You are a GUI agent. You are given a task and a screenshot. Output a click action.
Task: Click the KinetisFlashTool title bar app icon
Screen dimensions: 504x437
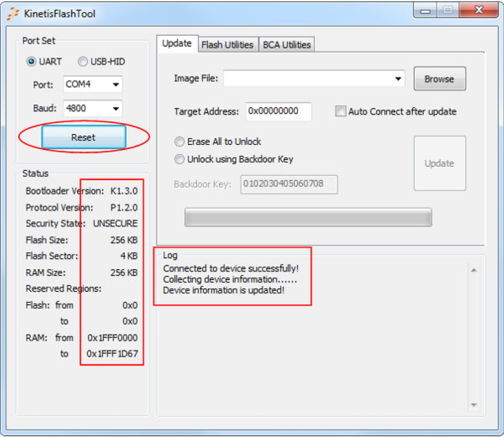13,13
